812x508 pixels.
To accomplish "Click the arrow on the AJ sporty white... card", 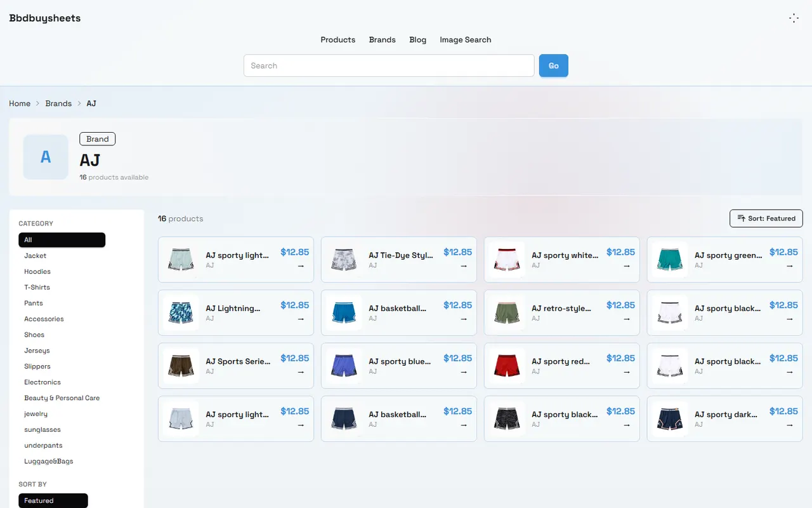I will (x=627, y=266).
